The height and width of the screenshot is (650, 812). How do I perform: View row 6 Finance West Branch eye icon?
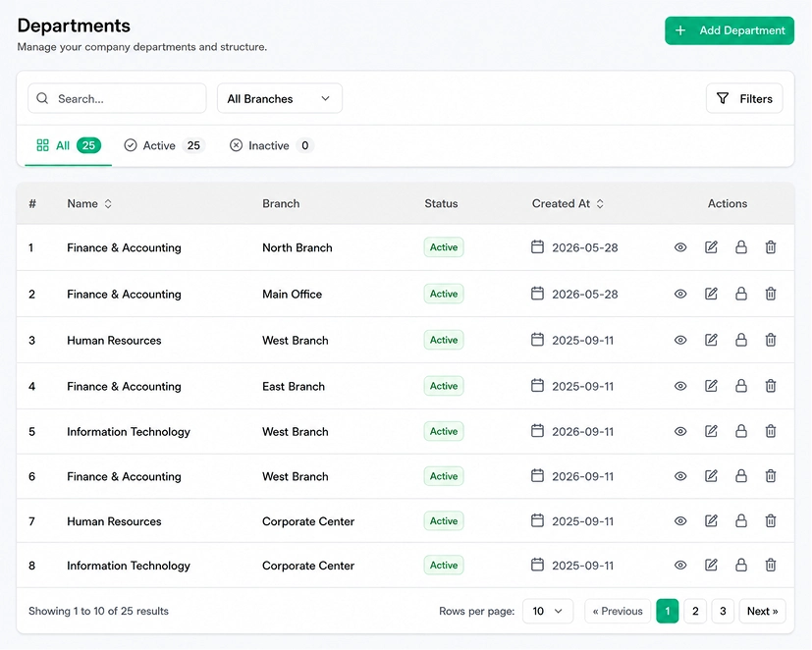[x=680, y=476]
